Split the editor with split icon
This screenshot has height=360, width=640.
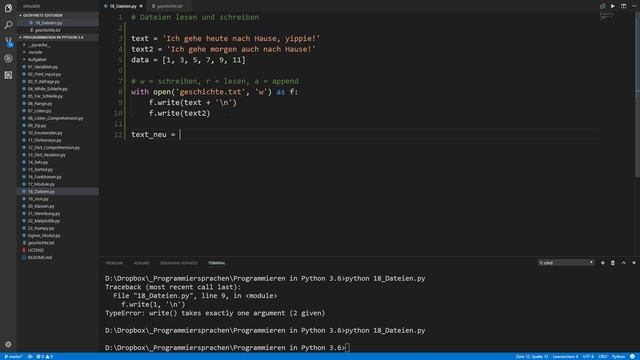pos(623,6)
